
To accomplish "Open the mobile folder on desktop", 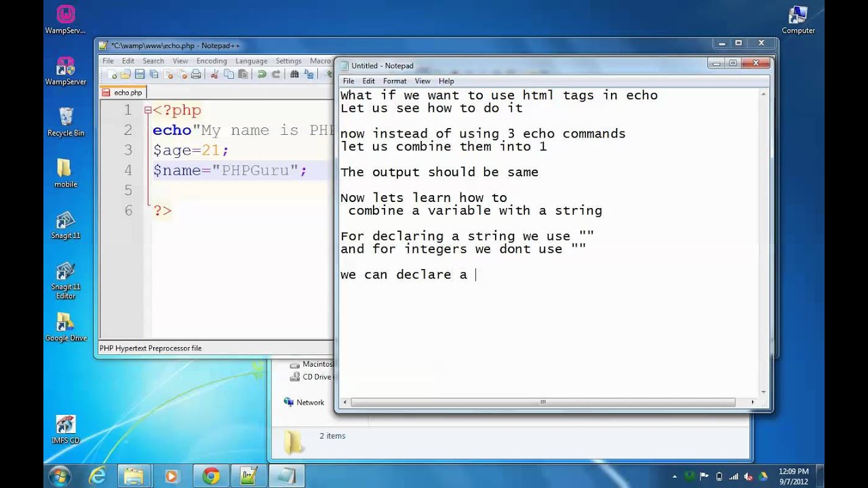I will pyautogui.click(x=66, y=174).
